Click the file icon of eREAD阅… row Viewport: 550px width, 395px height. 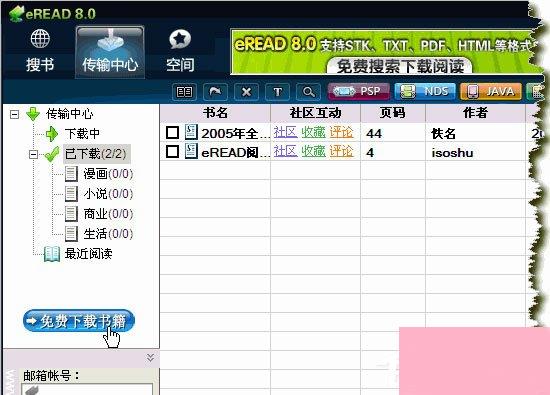(x=191, y=151)
